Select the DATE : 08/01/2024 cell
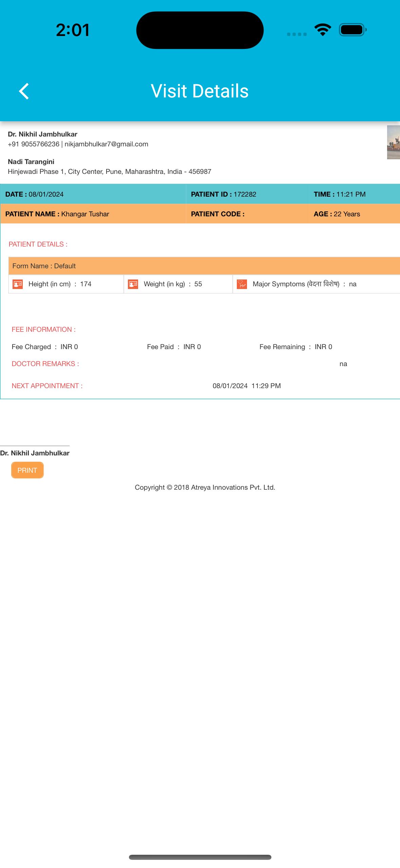The width and height of the screenshot is (400, 868). pyautogui.click(x=93, y=194)
